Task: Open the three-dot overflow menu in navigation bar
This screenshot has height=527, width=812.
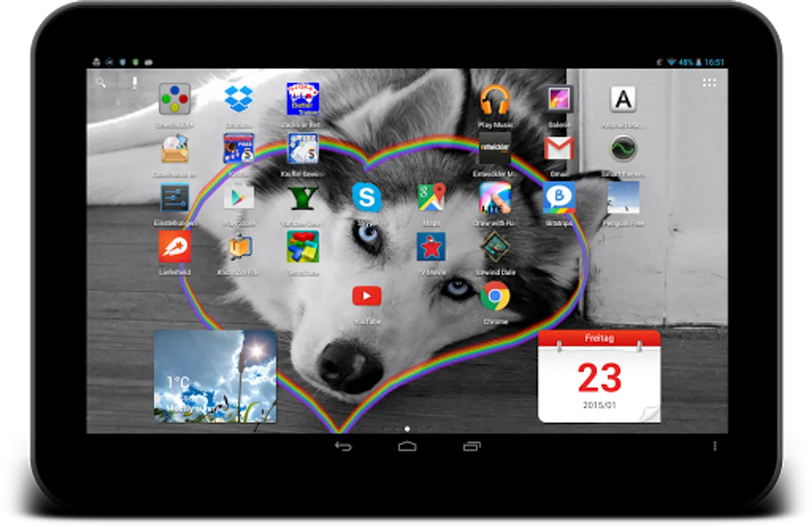Action: click(714, 446)
